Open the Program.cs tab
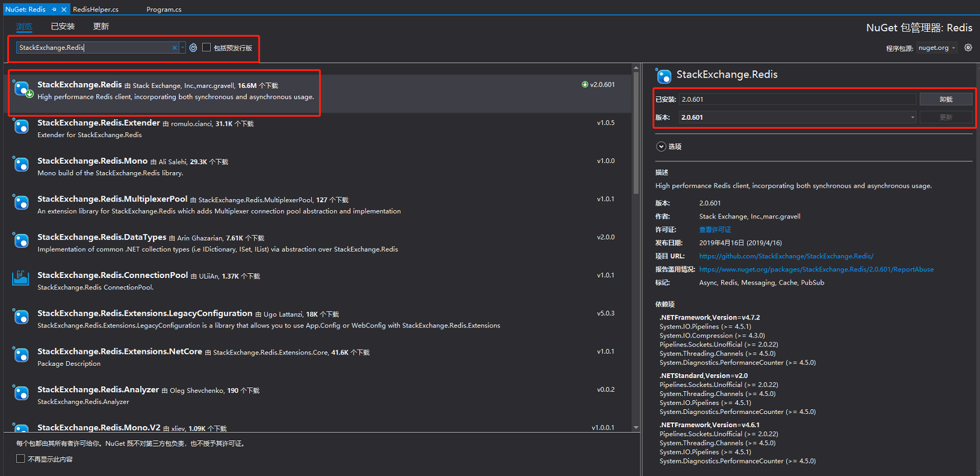This screenshot has height=476, width=980. tap(164, 10)
